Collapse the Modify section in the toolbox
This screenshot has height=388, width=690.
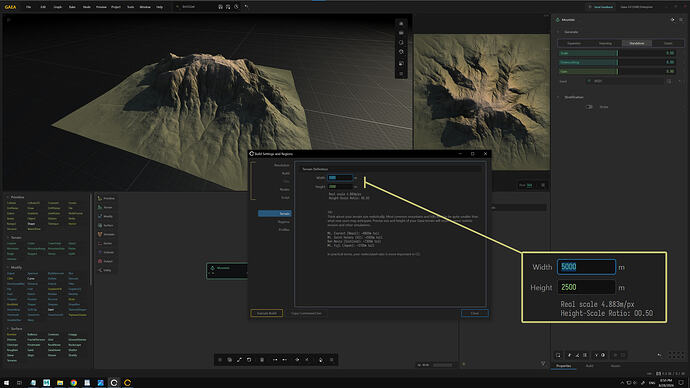tap(7, 267)
